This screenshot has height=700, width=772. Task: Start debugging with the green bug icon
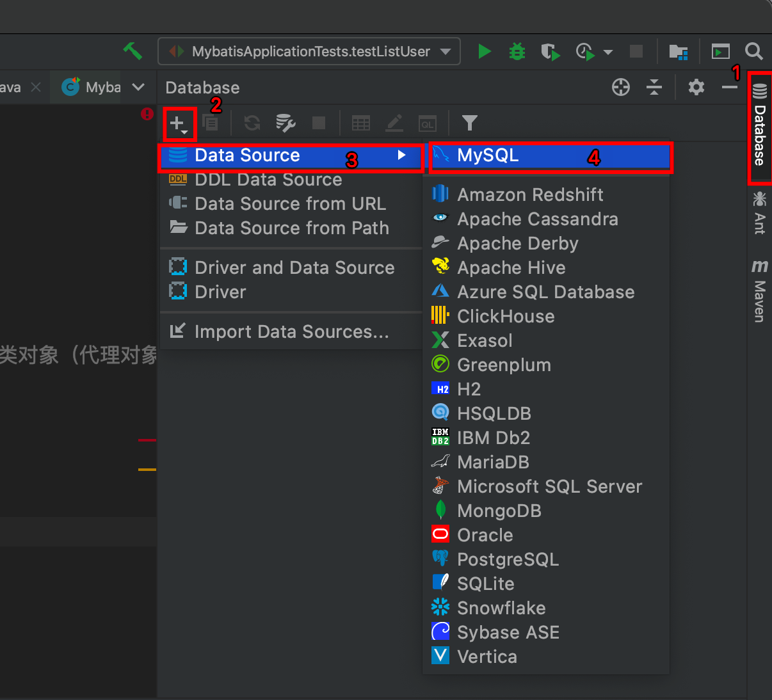click(517, 51)
